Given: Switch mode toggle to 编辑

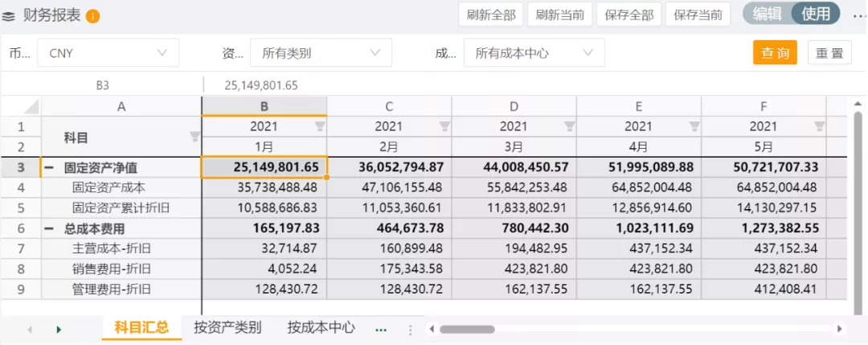Looking at the screenshot, I should tap(767, 14).
